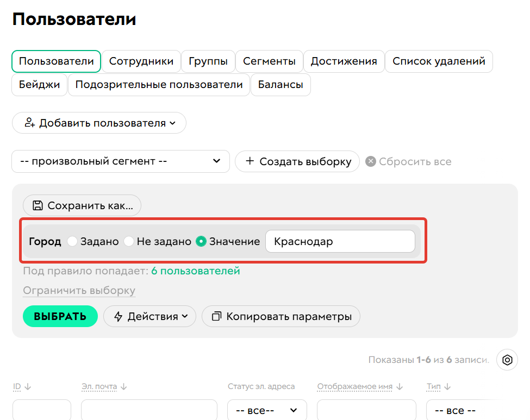Click the Краснодар city value field
530x420 pixels.
point(340,241)
